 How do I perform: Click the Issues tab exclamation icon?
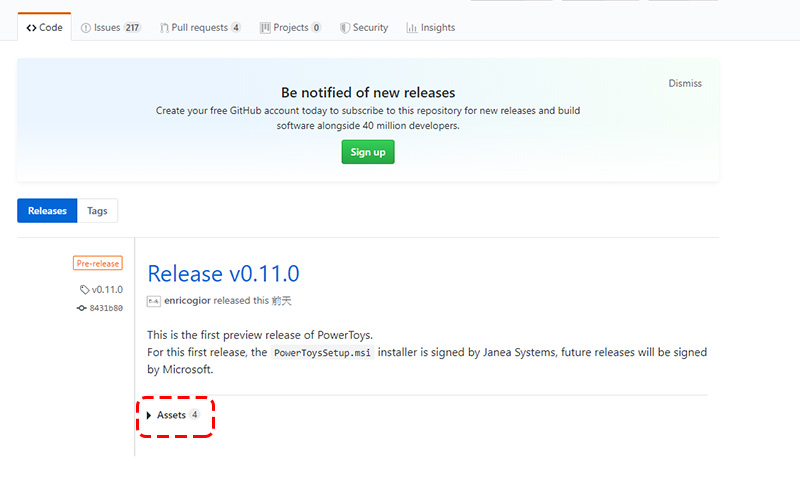[86, 28]
